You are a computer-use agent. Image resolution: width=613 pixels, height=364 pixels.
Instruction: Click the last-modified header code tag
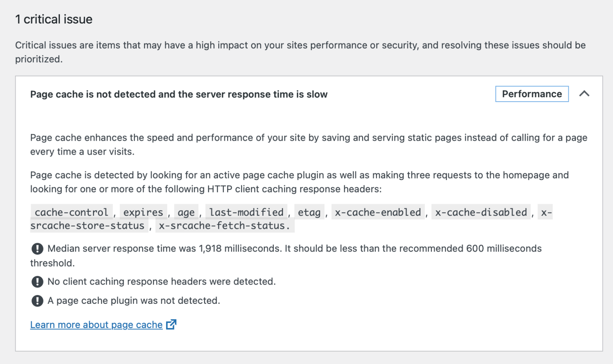pos(246,212)
